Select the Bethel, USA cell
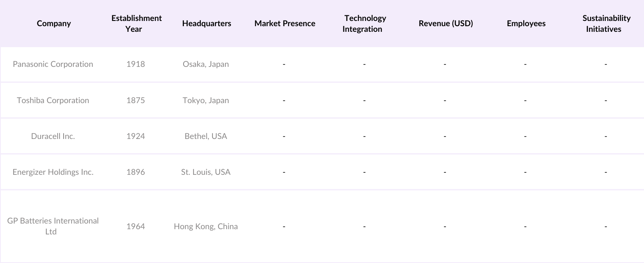Viewport: 644px width, 263px height. point(206,136)
